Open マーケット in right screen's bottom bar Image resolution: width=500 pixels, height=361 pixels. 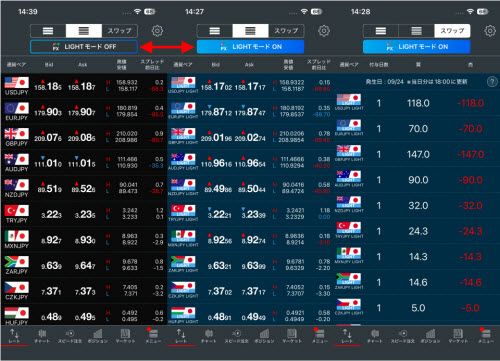point(458,336)
